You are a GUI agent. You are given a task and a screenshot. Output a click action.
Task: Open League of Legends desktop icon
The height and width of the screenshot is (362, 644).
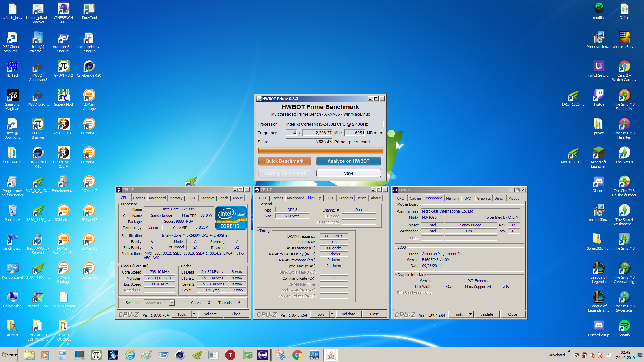[599, 273]
